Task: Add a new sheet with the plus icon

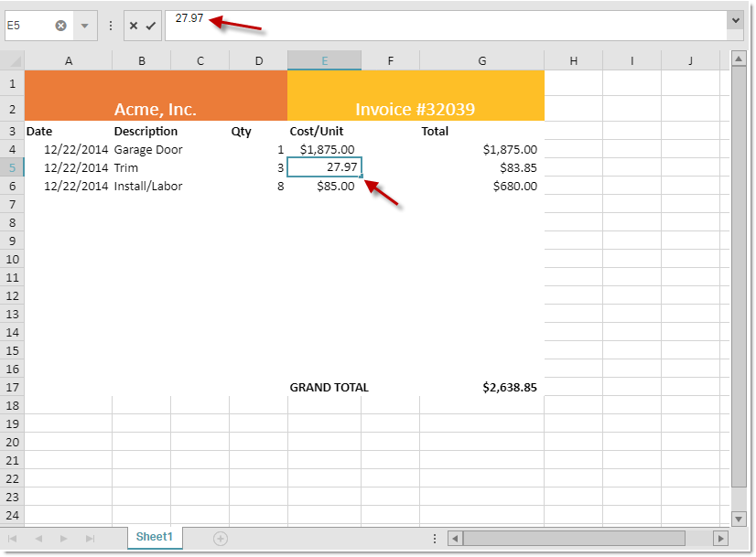Action: pyautogui.click(x=220, y=539)
